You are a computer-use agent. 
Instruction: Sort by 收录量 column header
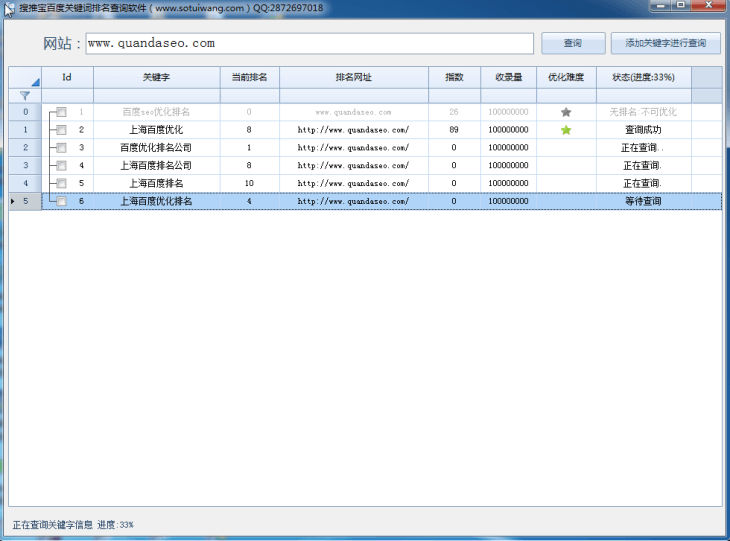[x=508, y=77]
